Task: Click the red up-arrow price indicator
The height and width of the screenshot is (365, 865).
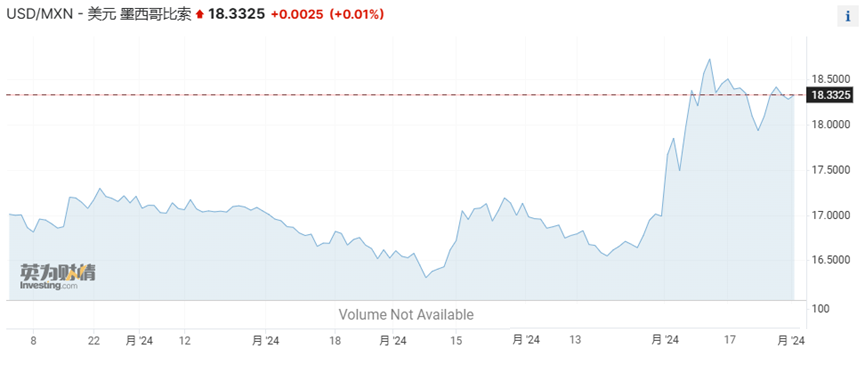Action: pos(200,15)
